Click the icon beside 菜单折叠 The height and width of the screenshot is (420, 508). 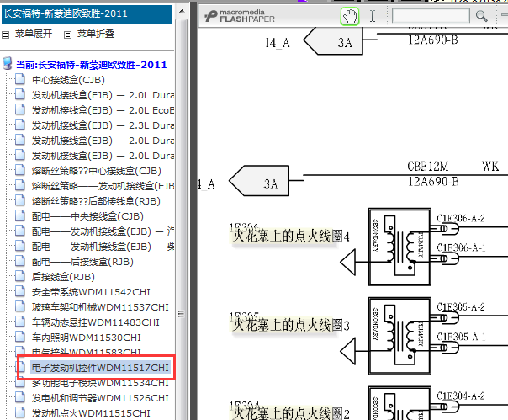tap(67, 35)
